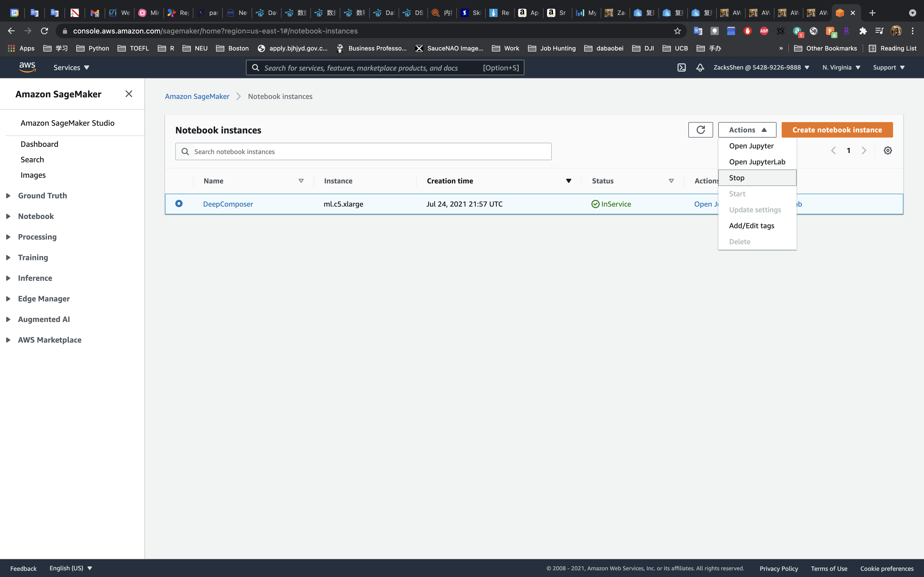The width and height of the screenshot is (924, 577).
Task: Open the N. Virginia region dropdown
Action: [841, 67]
